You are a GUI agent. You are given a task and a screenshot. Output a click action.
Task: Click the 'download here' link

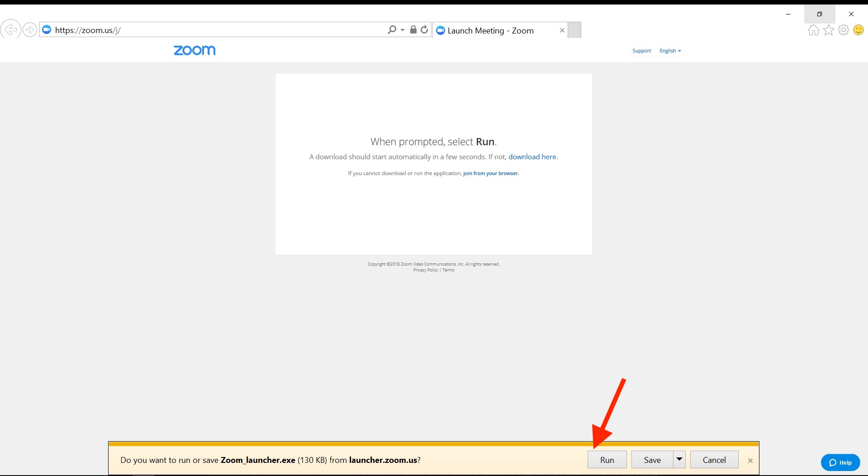[x=532, y=157]
